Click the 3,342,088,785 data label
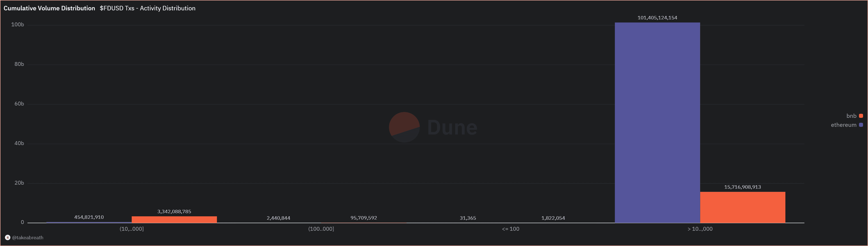Viewport: 868px width, 246px height. [174, 212]
